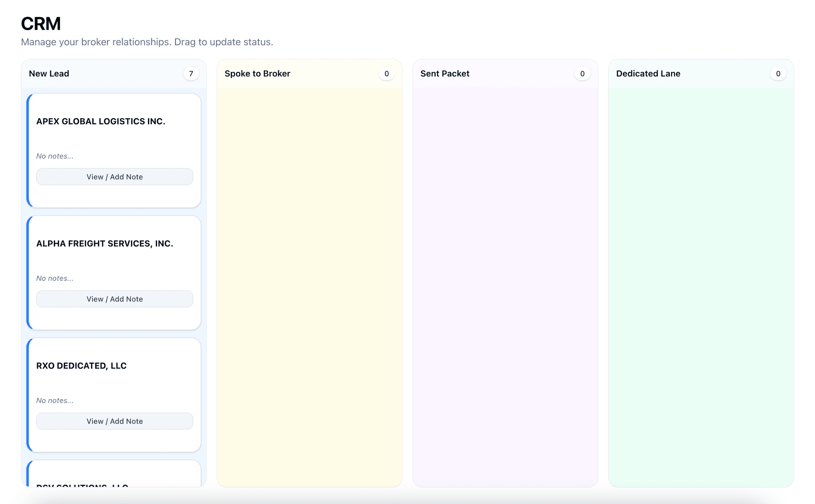This screenshot has width=815, height=504.
Task: Click the Dedicated Lane column header
Action: [648, 74]
